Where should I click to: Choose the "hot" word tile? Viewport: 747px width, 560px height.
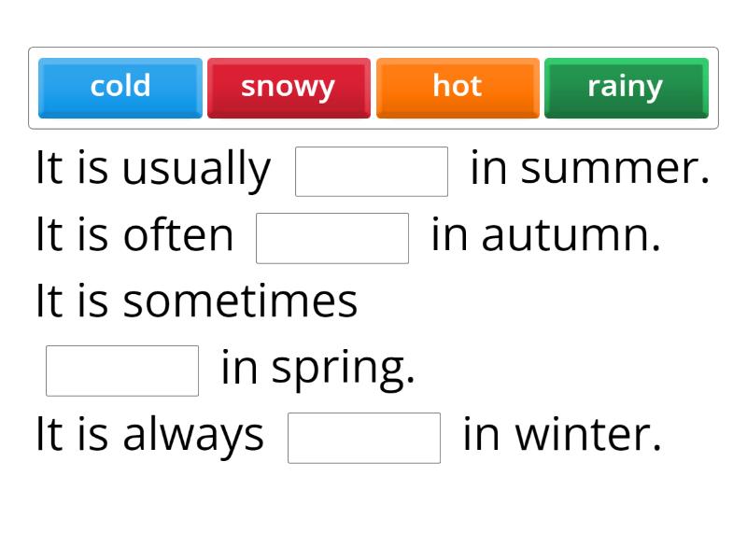click(458, 88)
